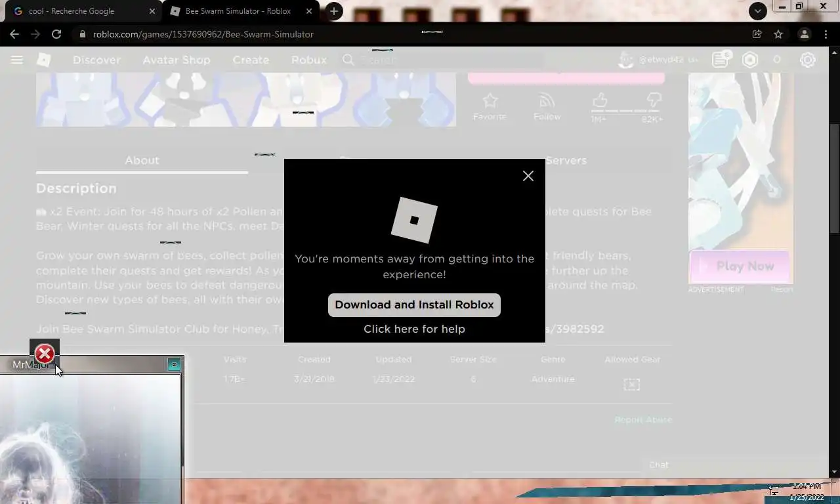The image size is (840, 504).
Task: Click the Roblox logo inside the dialog
Action: click(x=414, y=220)
